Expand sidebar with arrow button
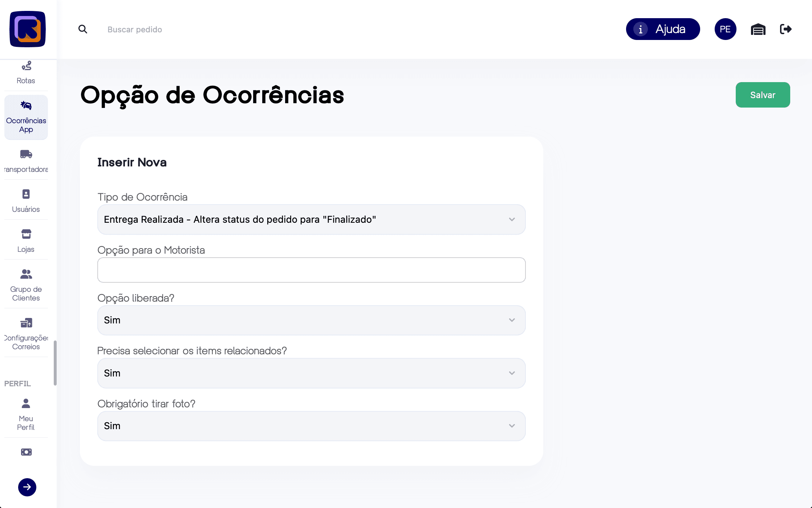Viewport: 812px width, 508px height. click(27, 487)
